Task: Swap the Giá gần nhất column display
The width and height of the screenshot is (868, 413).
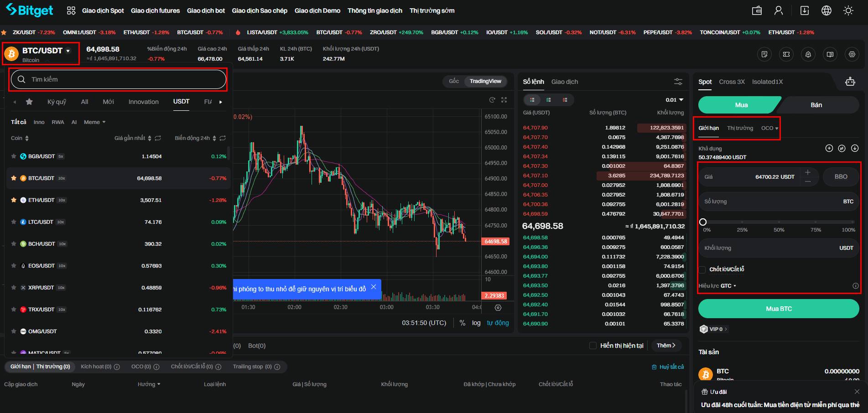Action: (158, 138)
